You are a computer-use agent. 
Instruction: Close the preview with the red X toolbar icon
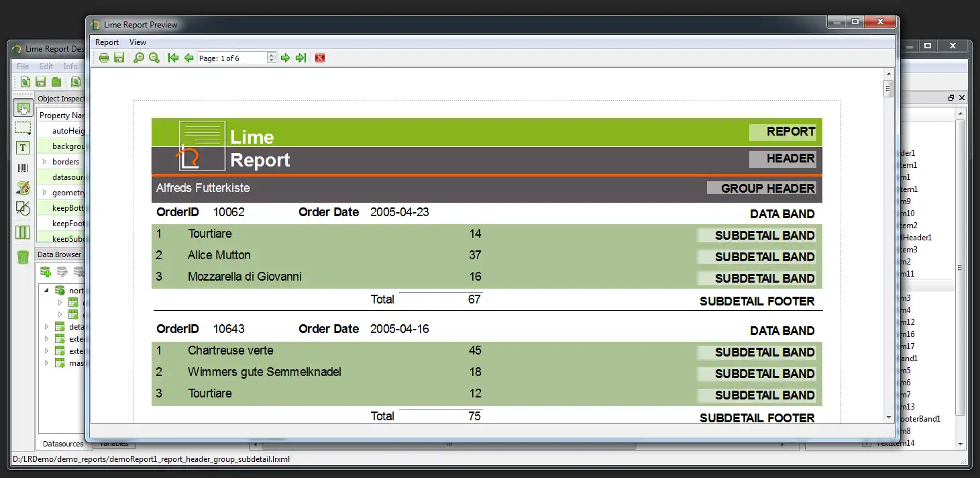(x=320, y=58)
